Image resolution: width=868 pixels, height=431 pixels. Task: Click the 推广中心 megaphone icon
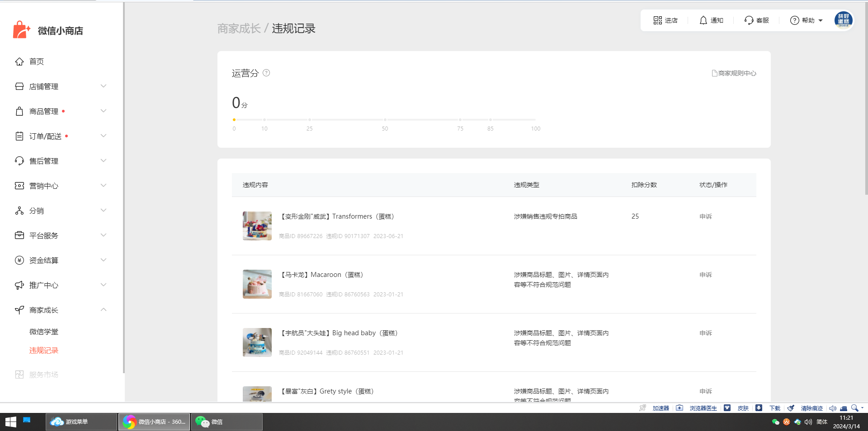(19, 285)
